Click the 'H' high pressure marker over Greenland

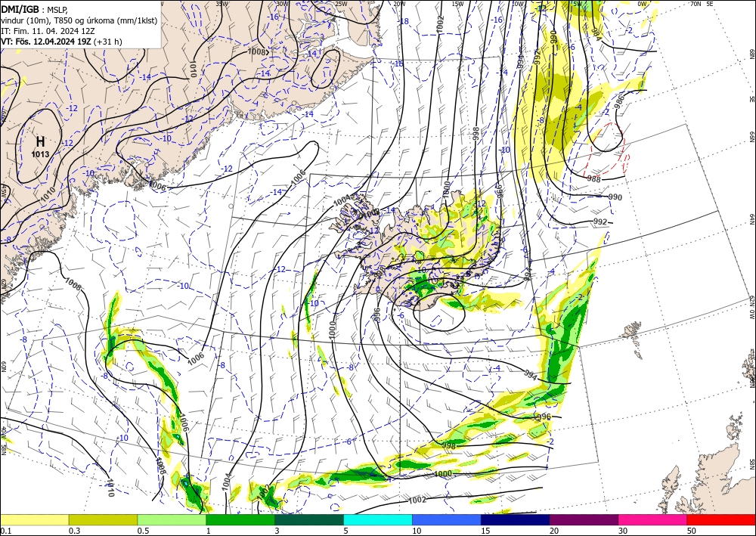(41, 141)
